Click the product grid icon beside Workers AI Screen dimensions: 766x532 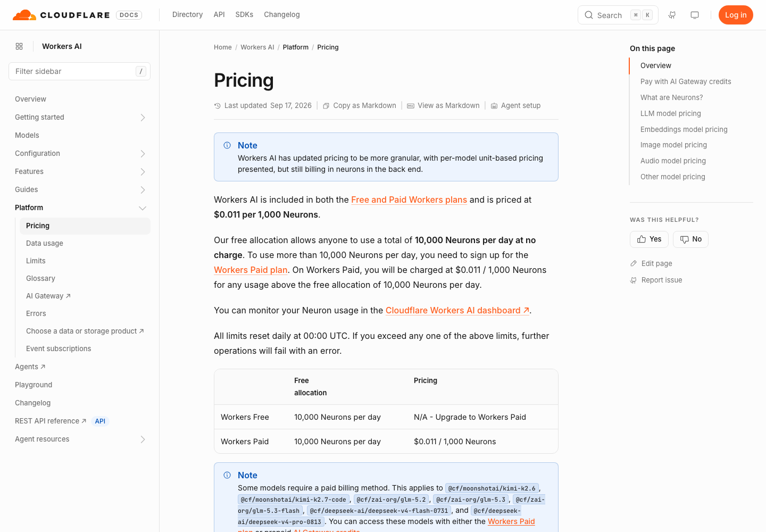19,46
